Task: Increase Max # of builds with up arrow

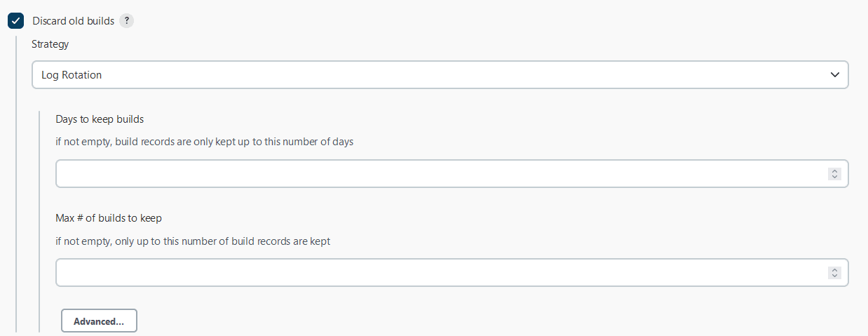Action: (834, 270)
